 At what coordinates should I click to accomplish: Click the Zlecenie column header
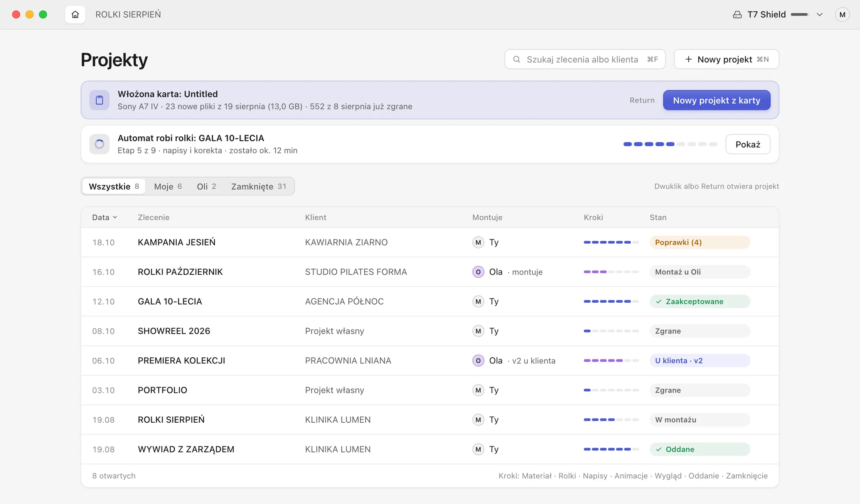tap(154, 218)
